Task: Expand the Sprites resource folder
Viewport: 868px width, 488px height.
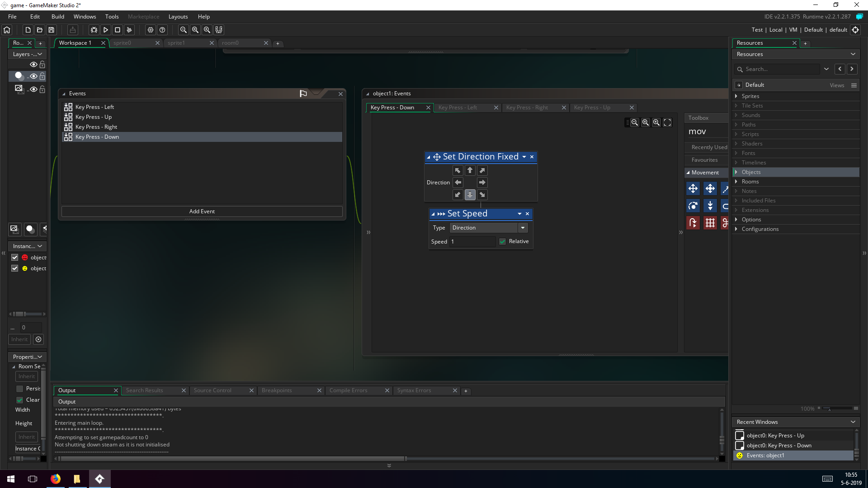Action: coord(736,96)
